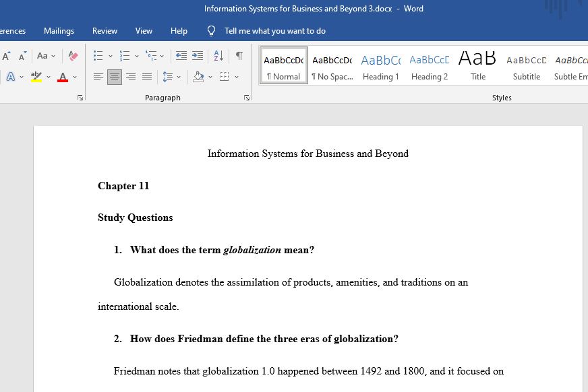Toggle Justify alignment
Image resolution: width=588 pixels, height=392 pixels.
tap(147, 77)
